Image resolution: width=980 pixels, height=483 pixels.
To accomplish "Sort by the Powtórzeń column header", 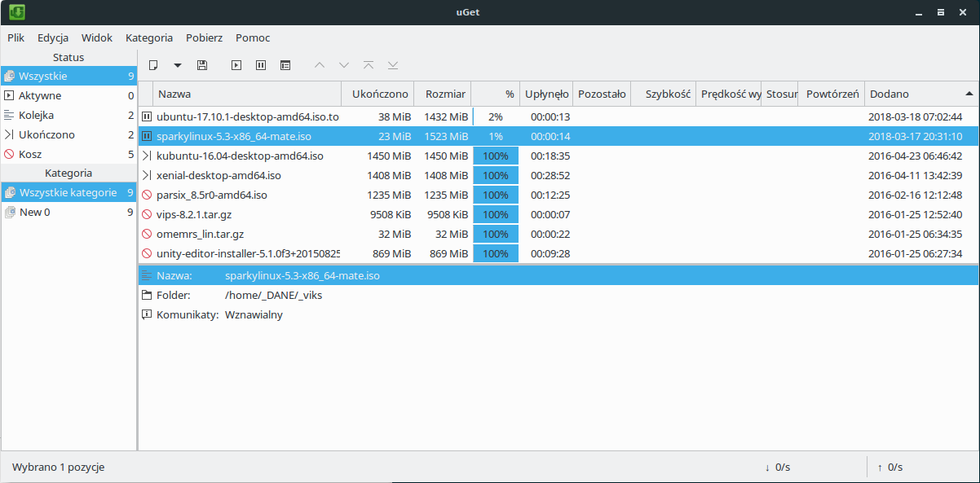I will [x=831, y=94].
